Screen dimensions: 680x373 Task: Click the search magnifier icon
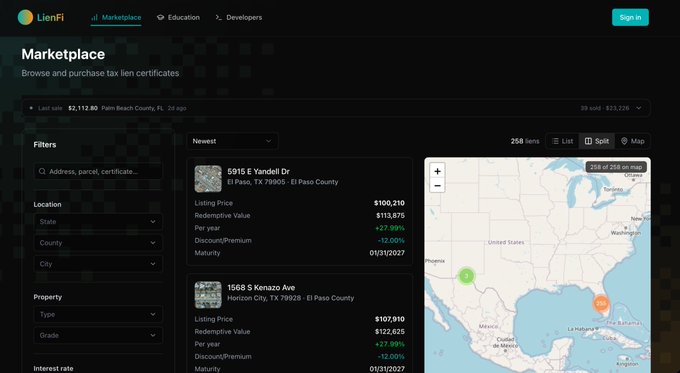(x=42, y=171)
